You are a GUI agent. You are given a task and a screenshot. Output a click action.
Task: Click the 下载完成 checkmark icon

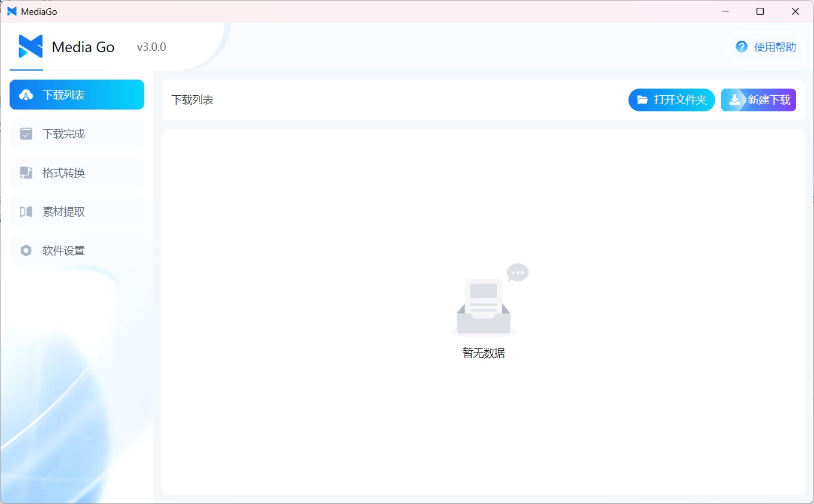(x=25, y=133)
